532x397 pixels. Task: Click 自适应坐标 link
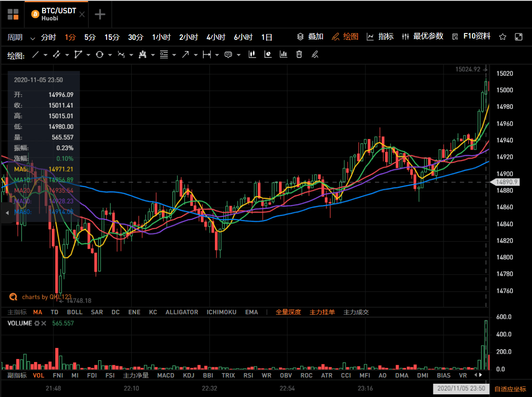[x=510, y=389]
